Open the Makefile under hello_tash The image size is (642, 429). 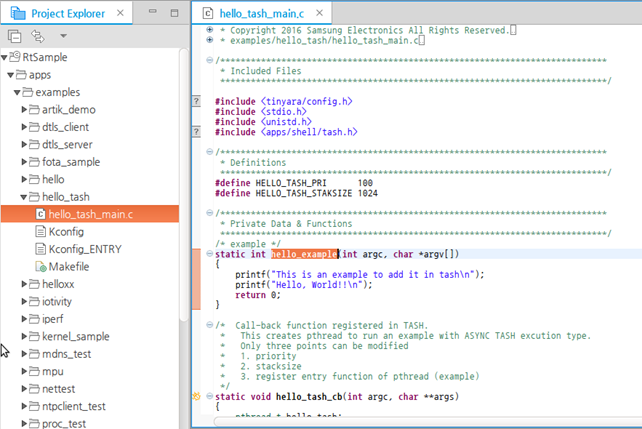69,267
